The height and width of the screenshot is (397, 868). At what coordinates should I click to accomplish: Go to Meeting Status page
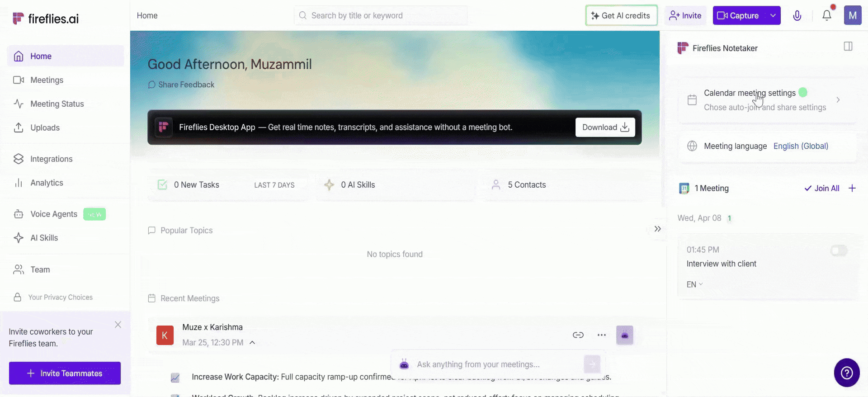tap(66, 104)
